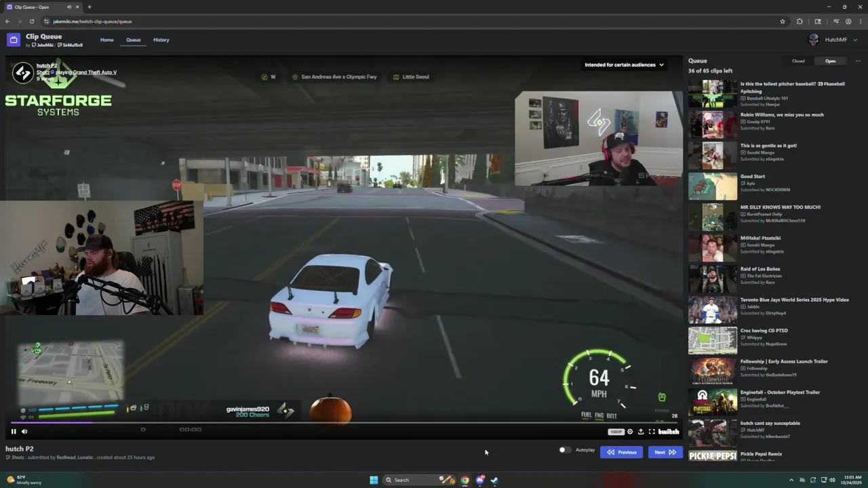Pause the Twitch clip playback
The image size is (868, 488).
[13, 431]
